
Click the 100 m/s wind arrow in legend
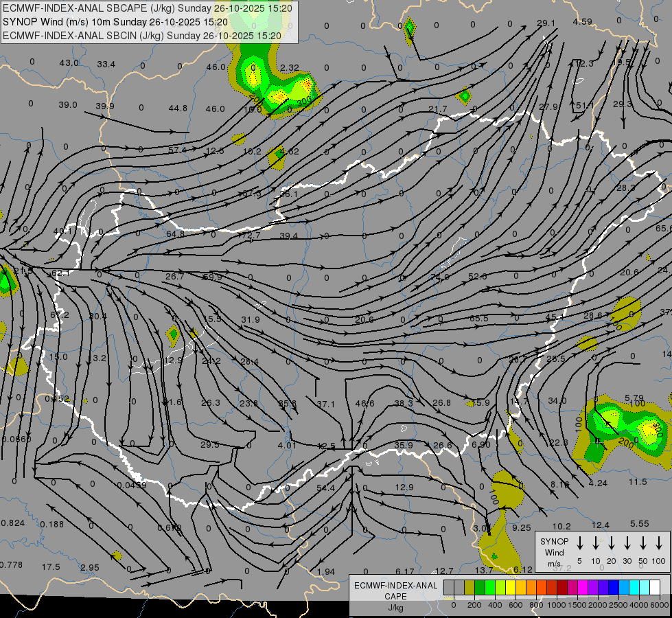coord(659,543)
